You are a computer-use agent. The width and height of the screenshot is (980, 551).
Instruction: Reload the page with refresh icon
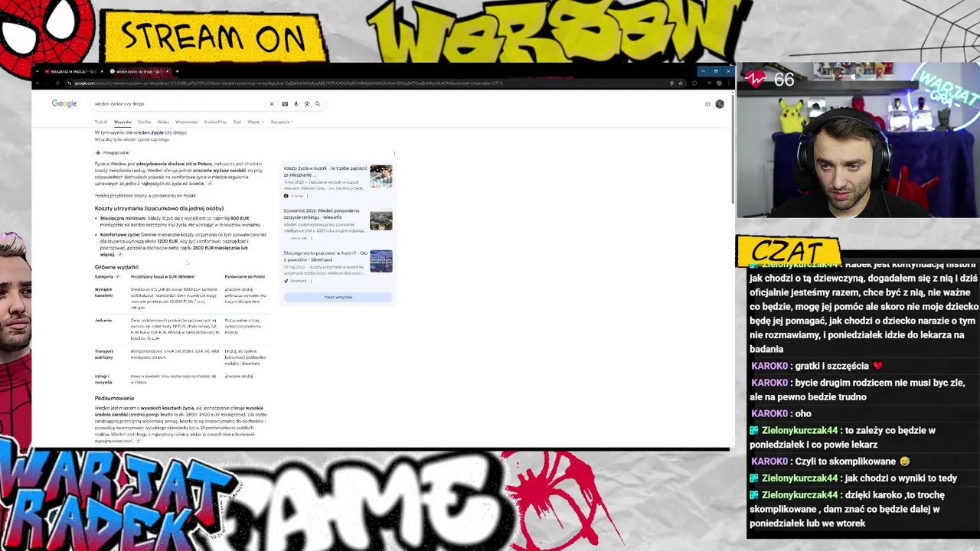point(57,83)
